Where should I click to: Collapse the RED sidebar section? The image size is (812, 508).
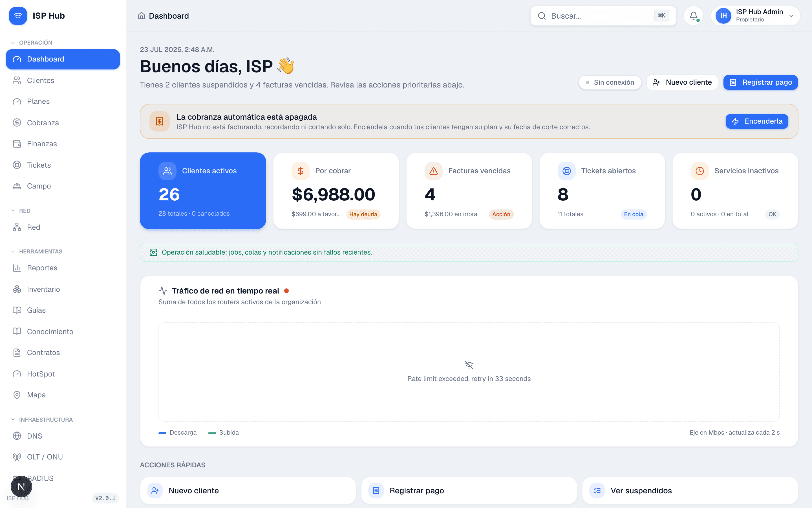(x=21, y=211)
